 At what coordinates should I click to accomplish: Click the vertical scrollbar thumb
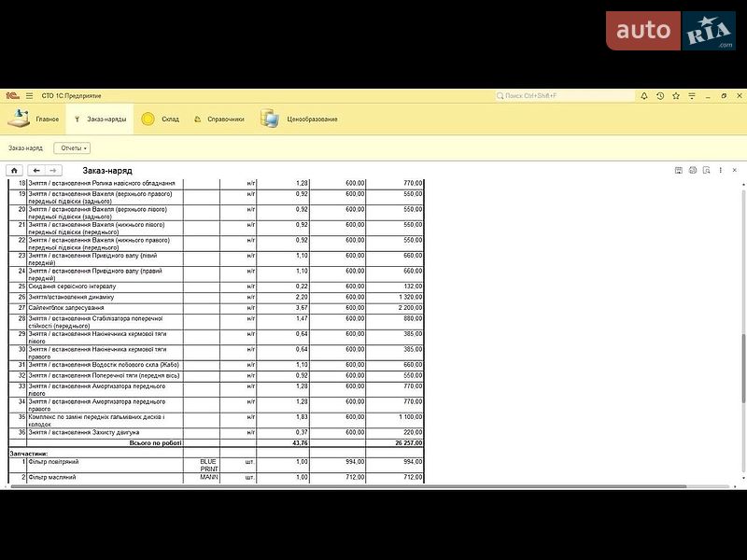coord(743,368)
